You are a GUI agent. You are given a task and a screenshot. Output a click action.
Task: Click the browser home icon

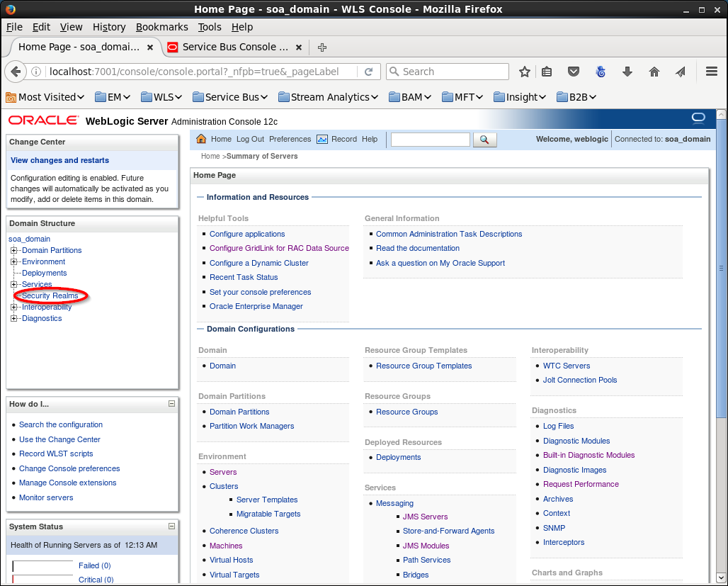(x=654, y=72)
